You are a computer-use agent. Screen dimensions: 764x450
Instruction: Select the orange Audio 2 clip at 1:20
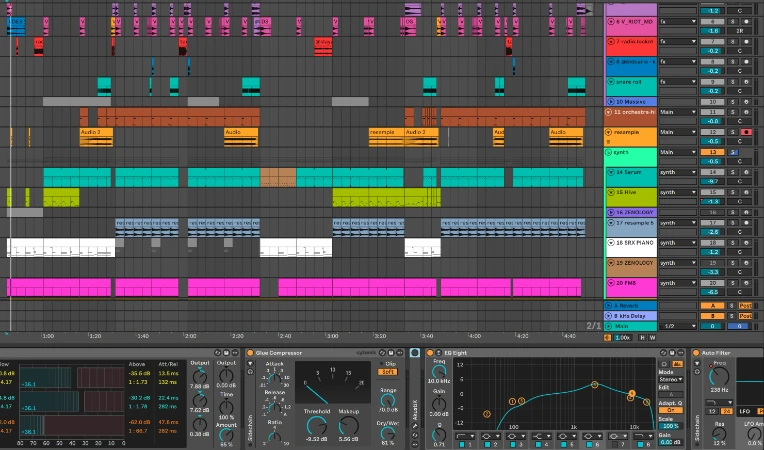click(x=96, y=137)
